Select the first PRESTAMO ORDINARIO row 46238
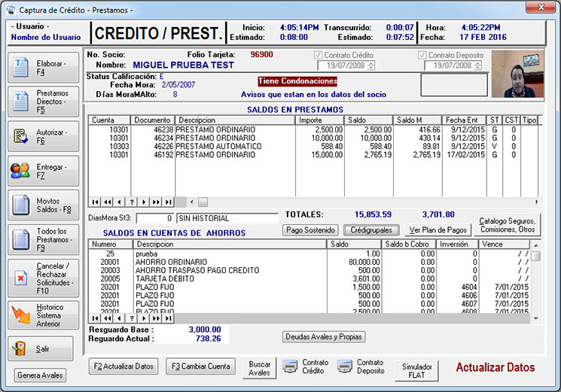The height and width of the screenshot is (392, 561). [226, 129]
